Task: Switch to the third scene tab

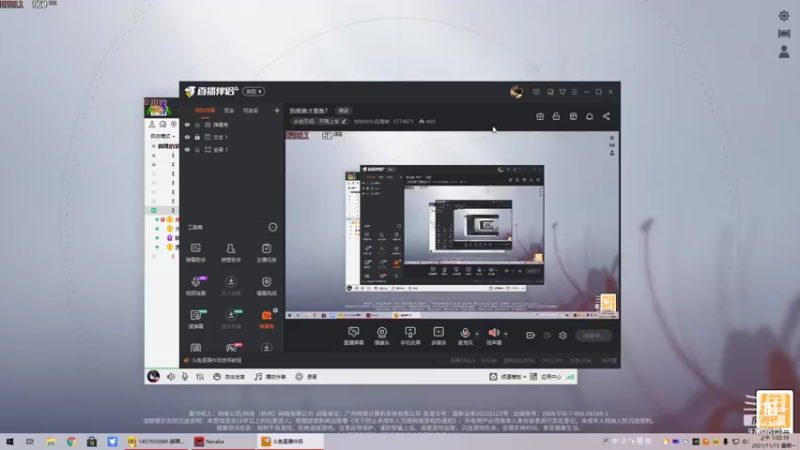Action: 251,111
